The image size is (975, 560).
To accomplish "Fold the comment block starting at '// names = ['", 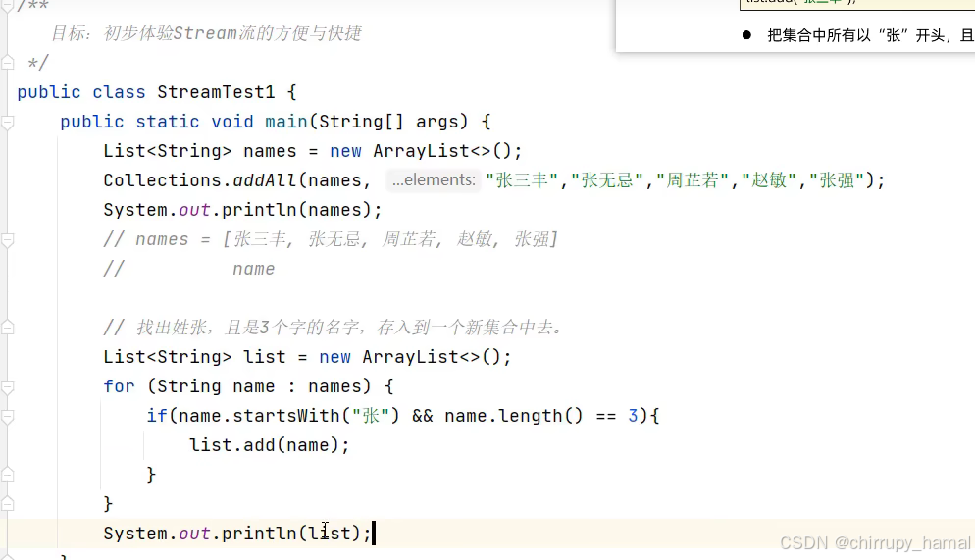I will pyautogui.click(x=8, y=240).
